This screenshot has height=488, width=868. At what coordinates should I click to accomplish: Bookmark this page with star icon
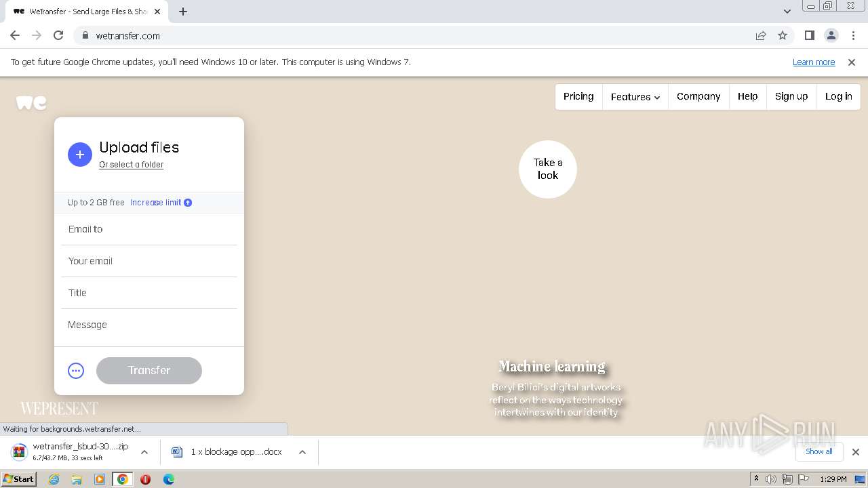click(x=783, y=35)
